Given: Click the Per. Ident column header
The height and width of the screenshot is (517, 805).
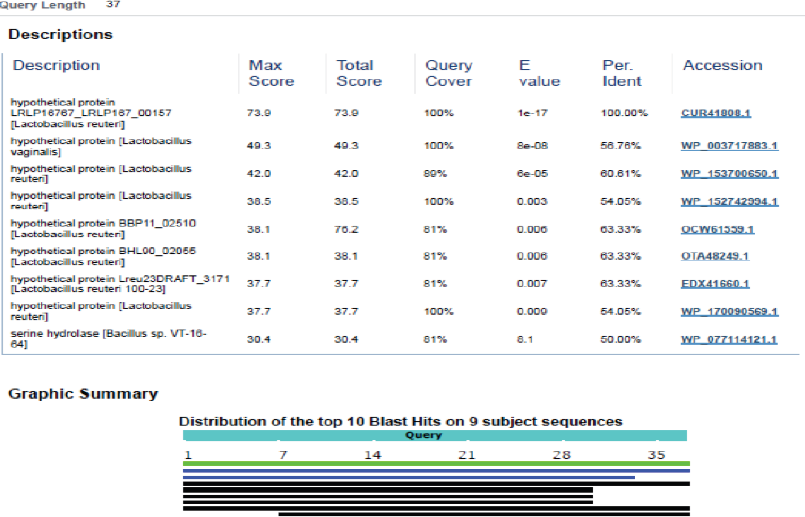Looking at the screenshot, I should coord(622,73).
